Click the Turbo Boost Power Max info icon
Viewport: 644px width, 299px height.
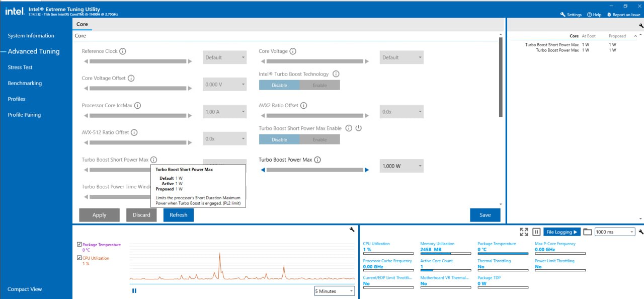pos(317,160)
